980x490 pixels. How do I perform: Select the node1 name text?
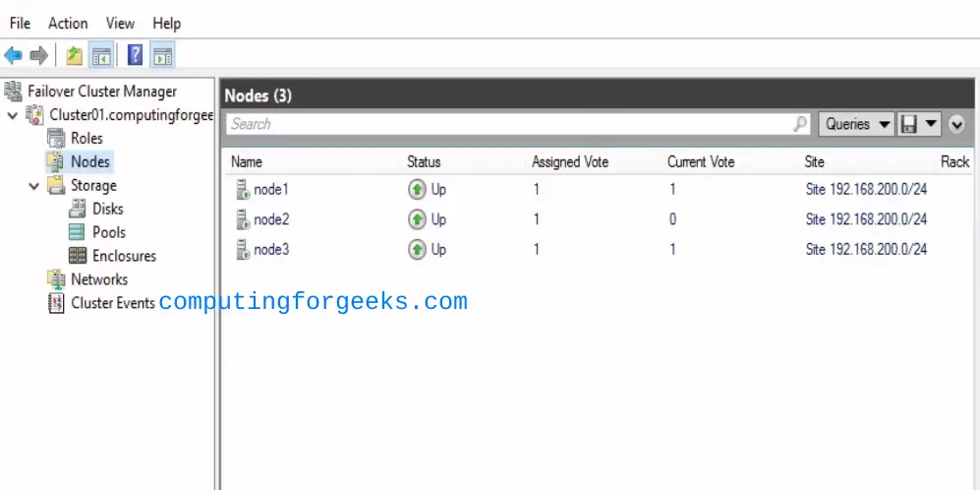(x=271, y=189)
